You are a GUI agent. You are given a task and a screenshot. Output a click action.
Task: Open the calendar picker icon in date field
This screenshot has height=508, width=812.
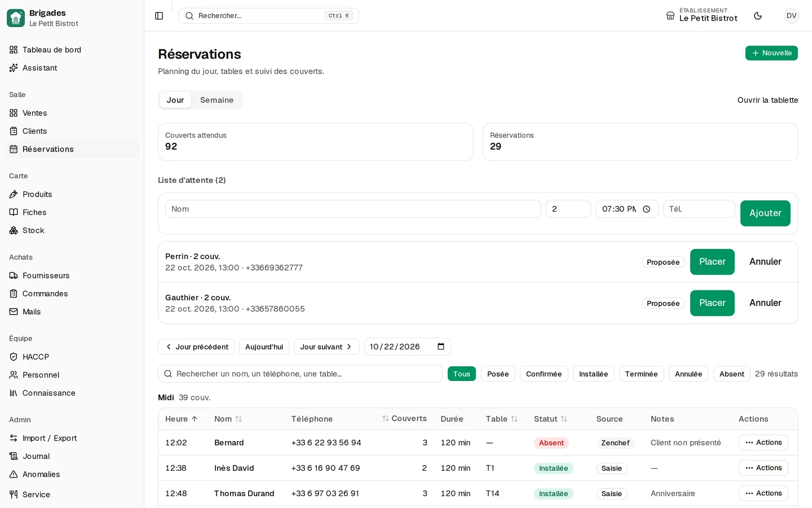click(441, 347)
